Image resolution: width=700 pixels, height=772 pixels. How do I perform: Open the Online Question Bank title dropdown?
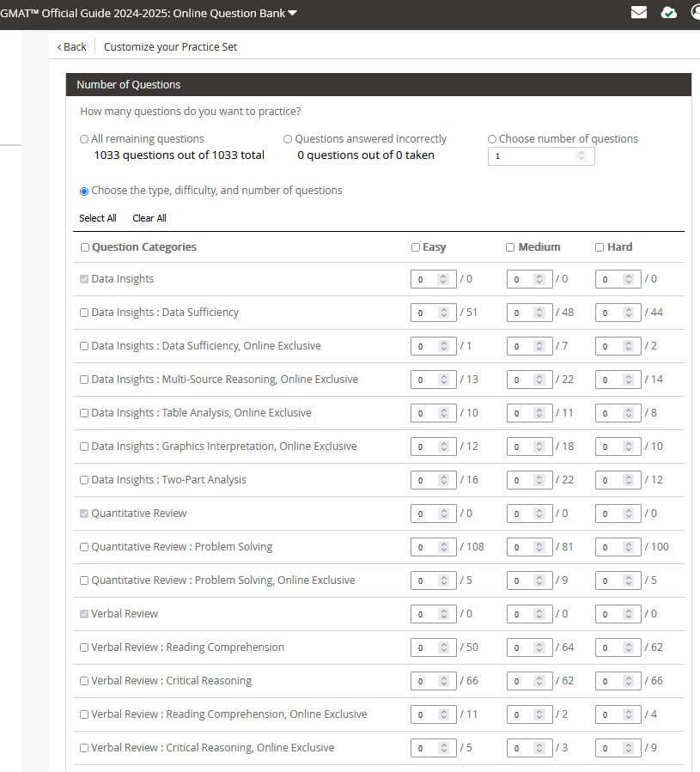(293, 13)
